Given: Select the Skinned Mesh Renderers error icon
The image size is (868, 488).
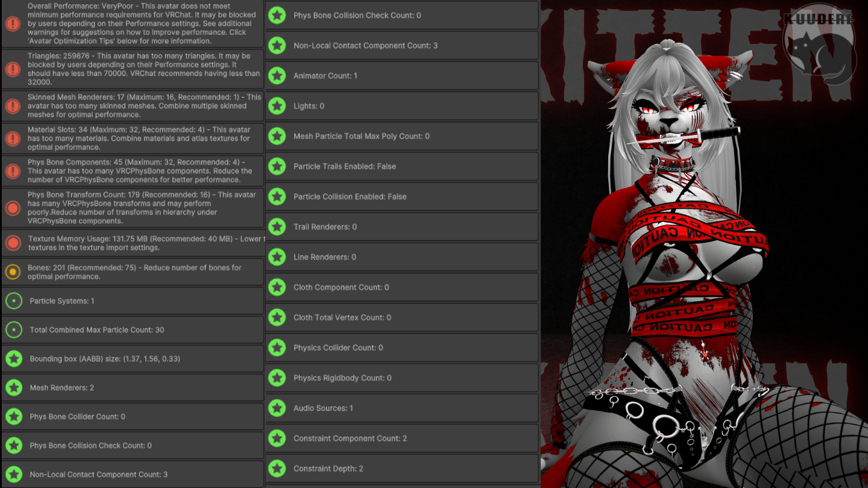Looking at the screenshot, I should pyautogui.click(x=13, y=106).
